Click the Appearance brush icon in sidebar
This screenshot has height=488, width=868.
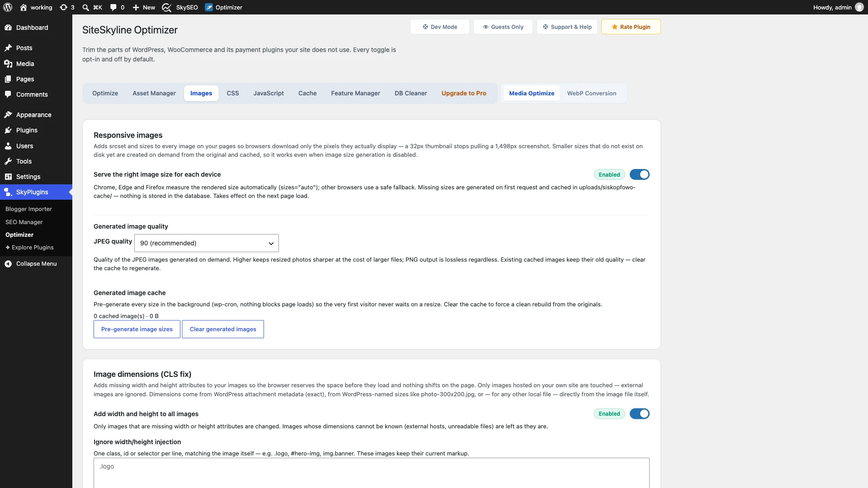point(8,115)
